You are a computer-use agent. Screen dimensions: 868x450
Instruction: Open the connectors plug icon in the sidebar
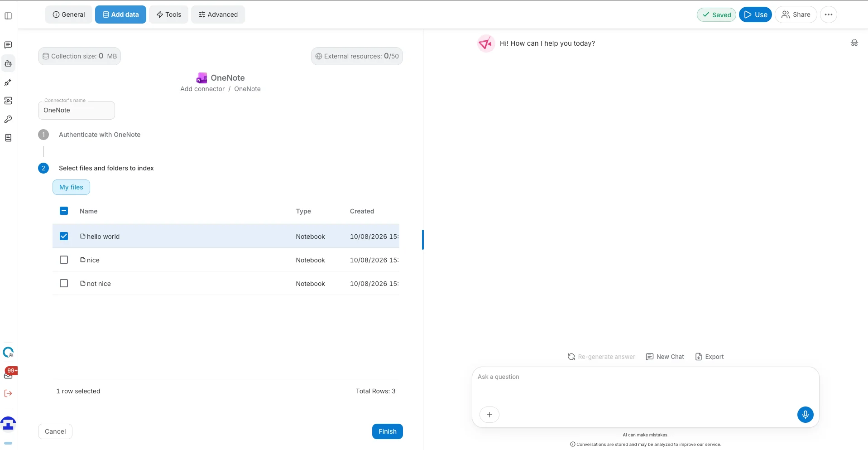click(8, 82)
